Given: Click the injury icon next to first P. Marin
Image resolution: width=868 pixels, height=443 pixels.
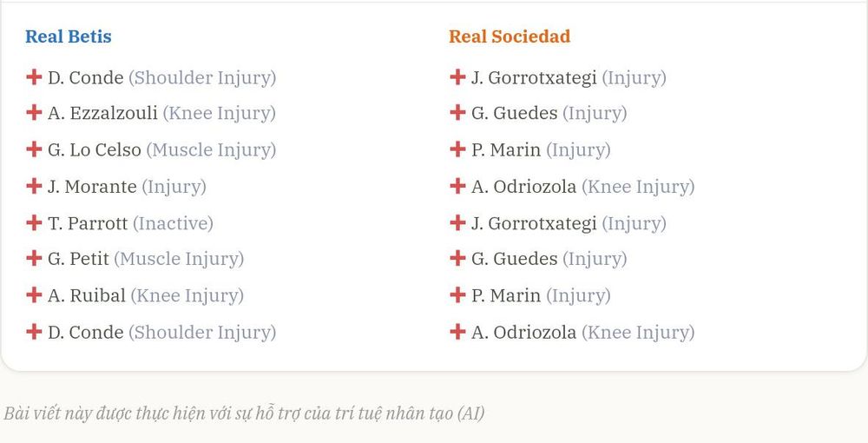Looking at the screenshot, I should coord(457,149).
